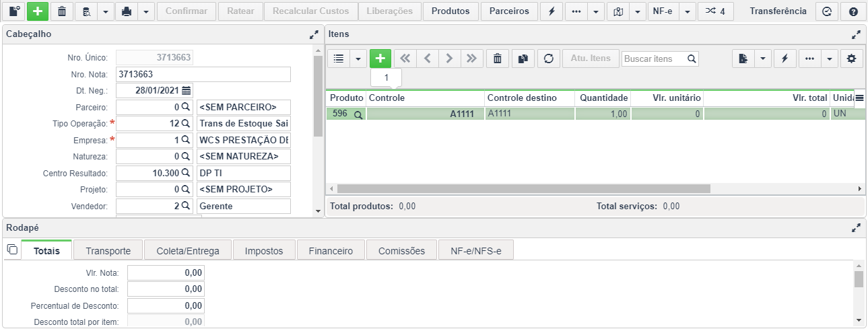The height and width of the screenshot is (331, 868).
Task: Open the Liberações button
Action: pos(390,11)
